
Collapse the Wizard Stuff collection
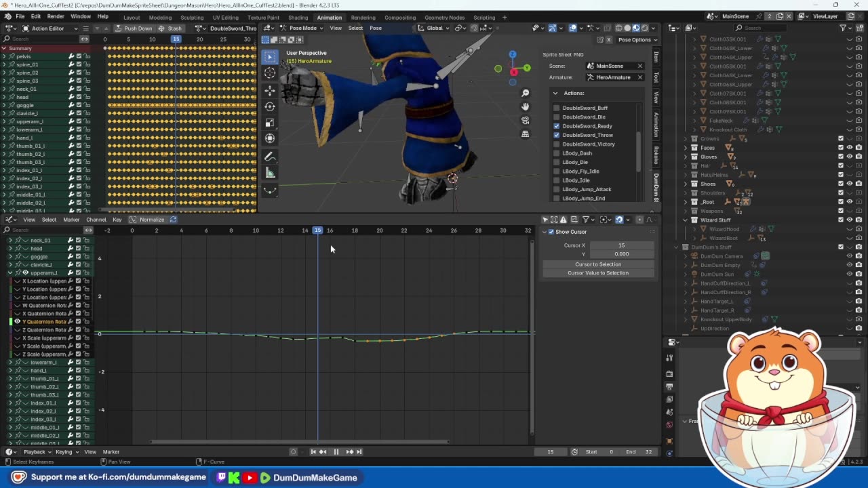[686, 220]
